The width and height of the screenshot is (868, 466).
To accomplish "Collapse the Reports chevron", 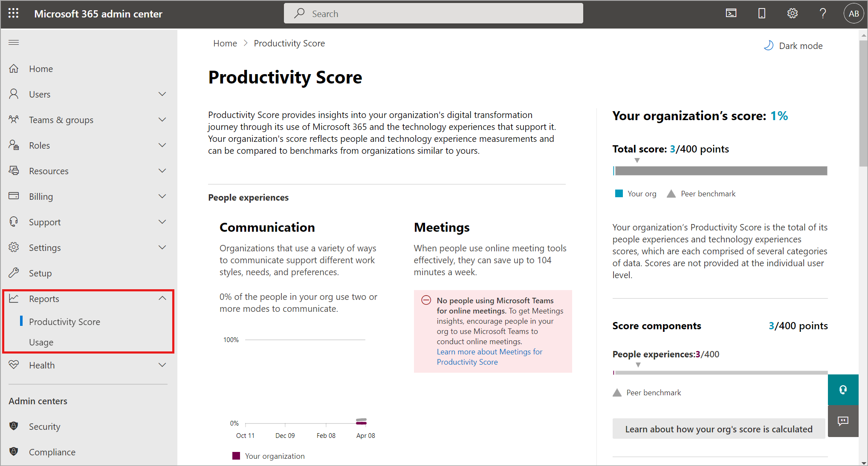I will pyautogui.click(x=162, y=298).
